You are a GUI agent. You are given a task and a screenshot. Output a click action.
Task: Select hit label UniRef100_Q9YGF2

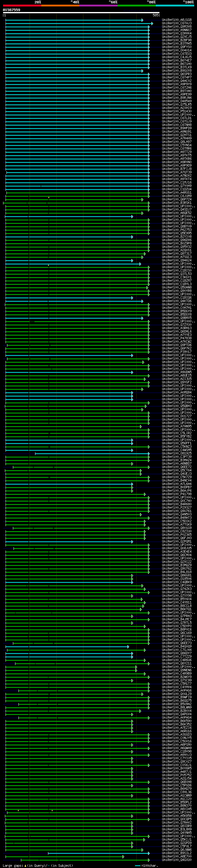pos(177,382)
